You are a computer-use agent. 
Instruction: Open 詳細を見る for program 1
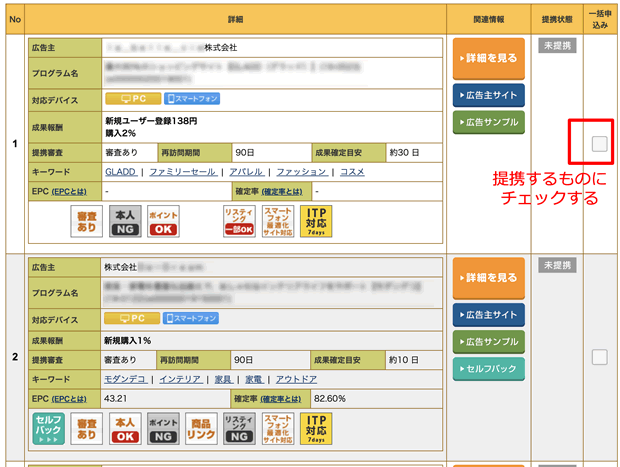488,58
